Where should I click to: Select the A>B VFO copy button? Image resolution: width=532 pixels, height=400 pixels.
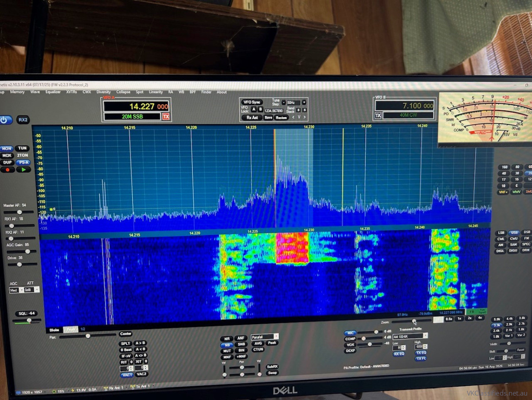(x=140, y=343)
